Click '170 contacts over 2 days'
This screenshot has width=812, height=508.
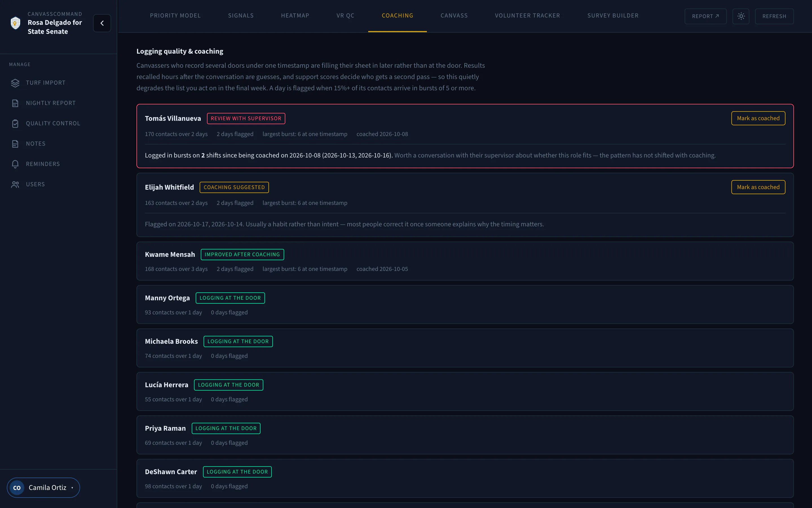point(176,134)
